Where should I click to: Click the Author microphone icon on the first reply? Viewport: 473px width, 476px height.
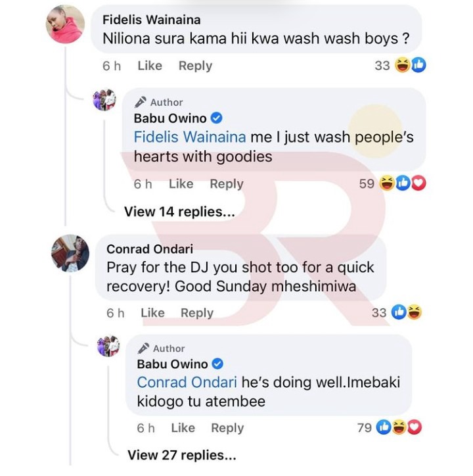(141, 103)
